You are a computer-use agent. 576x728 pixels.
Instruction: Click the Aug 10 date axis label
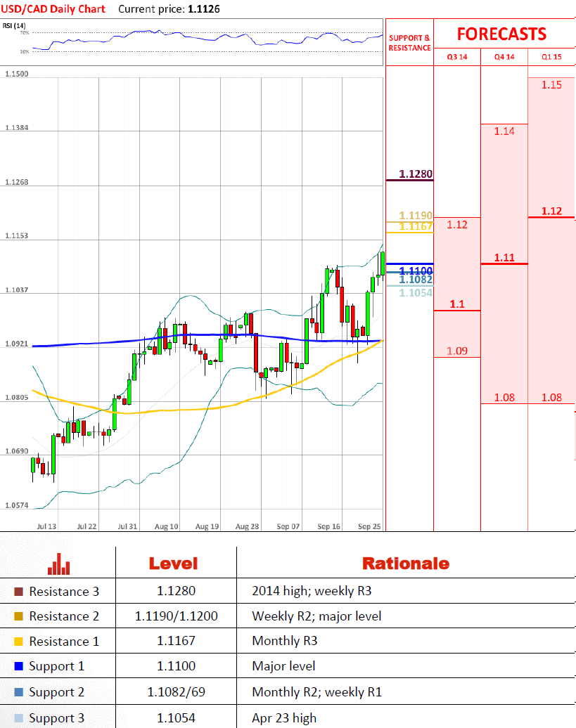point(166,526)
